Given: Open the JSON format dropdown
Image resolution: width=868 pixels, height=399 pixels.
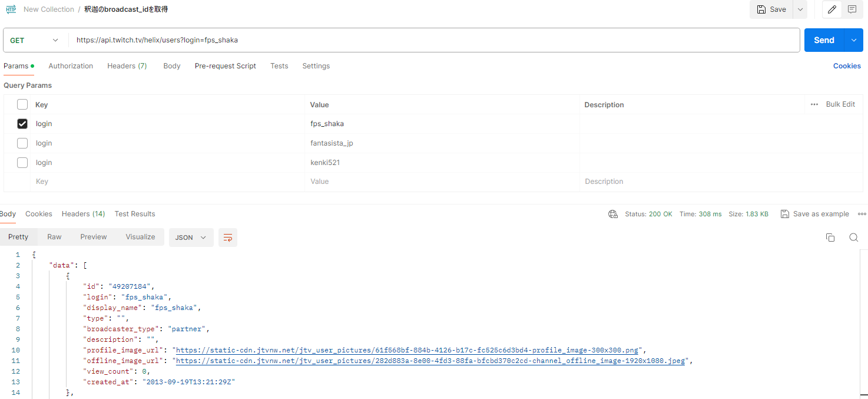Looking at the screenshot, I should click(191, 238).
